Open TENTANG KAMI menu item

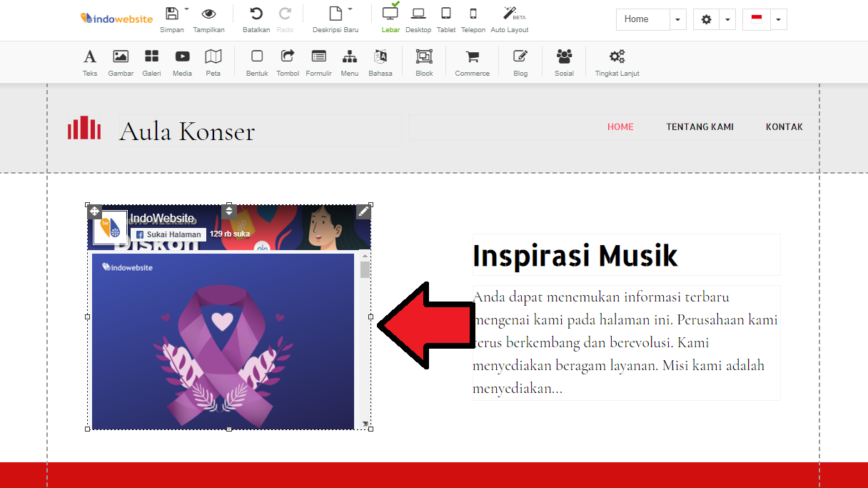point(700,127)
